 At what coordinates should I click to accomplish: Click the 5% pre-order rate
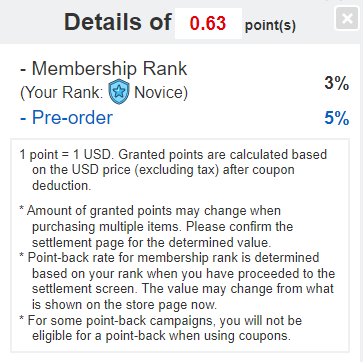[337, 118]
